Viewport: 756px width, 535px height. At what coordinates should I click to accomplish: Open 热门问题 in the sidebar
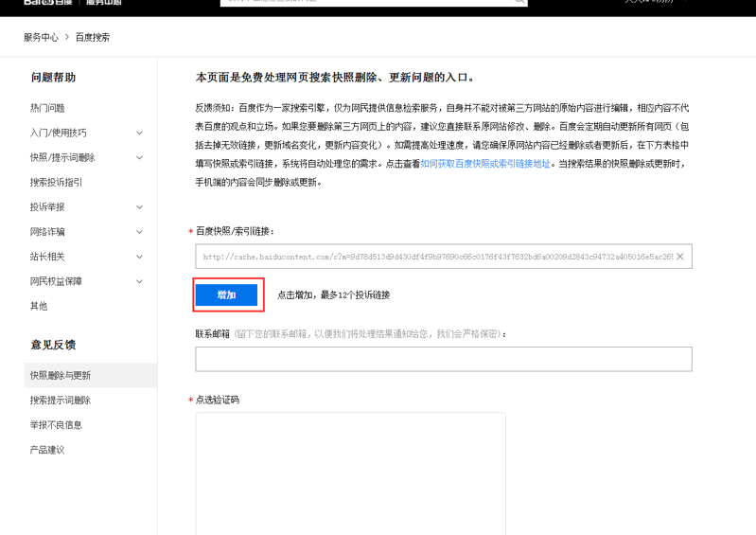pyautogui.click(x=47, y=108)
